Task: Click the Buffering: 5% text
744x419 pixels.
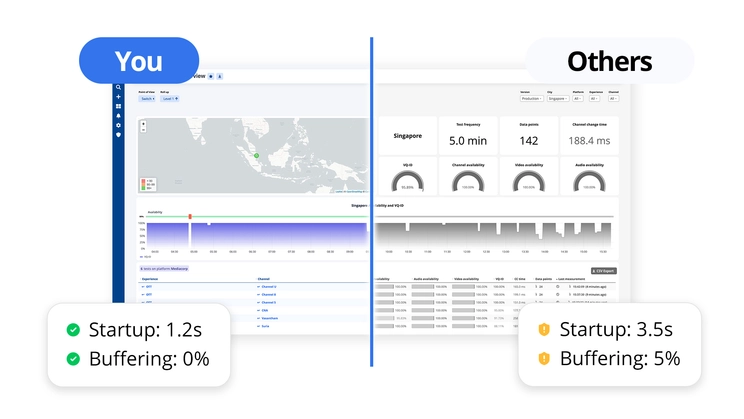Action: [620, 359]
